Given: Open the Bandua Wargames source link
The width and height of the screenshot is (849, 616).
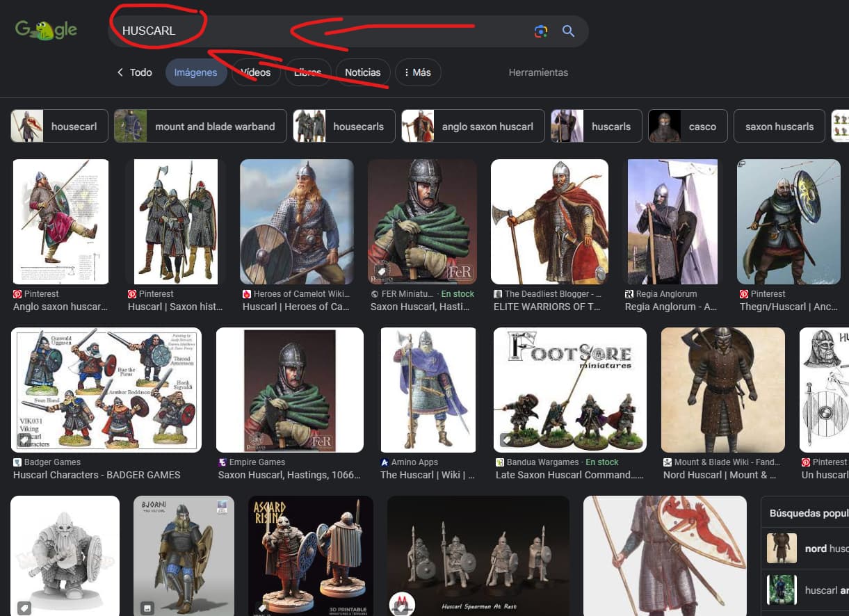Looking at the screenshot, I should [x=542, y=462].
